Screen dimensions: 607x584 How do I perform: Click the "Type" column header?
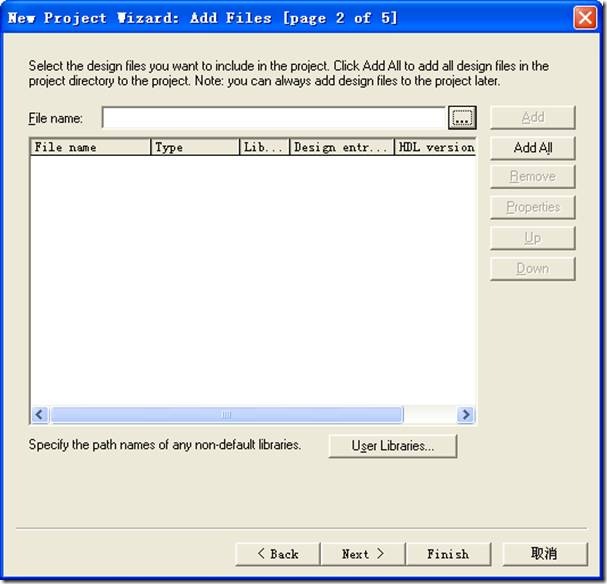(x=195, y=147)
